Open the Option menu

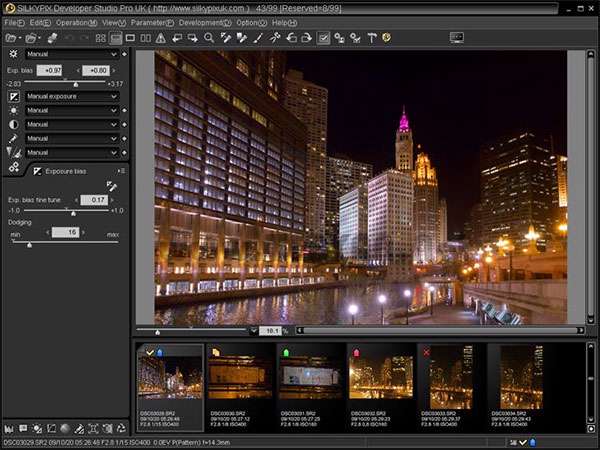pyautogui.click(x=251, y=23)
